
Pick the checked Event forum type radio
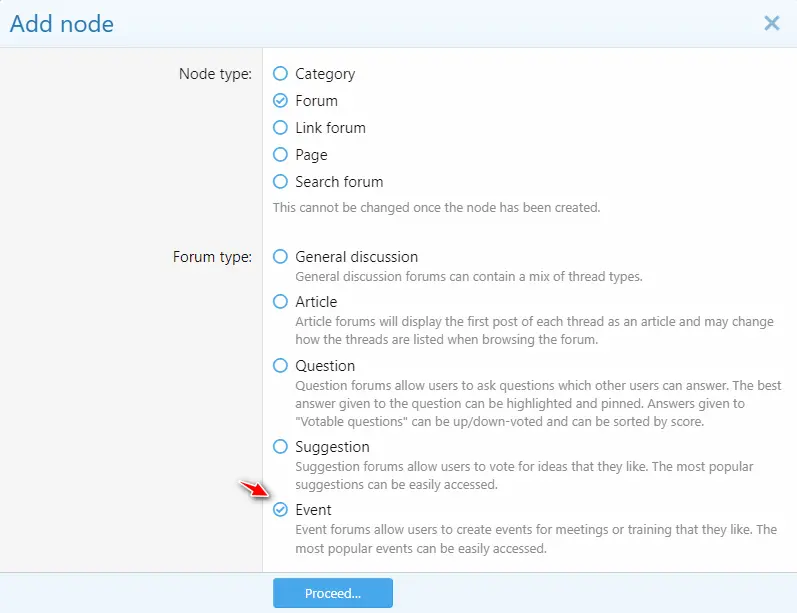280,510
